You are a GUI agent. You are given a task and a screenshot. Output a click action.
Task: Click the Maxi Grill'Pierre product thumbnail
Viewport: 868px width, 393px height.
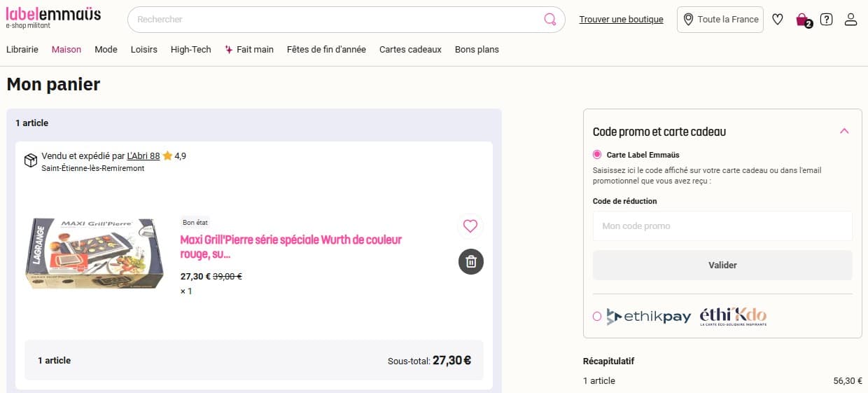click(94, 253)
